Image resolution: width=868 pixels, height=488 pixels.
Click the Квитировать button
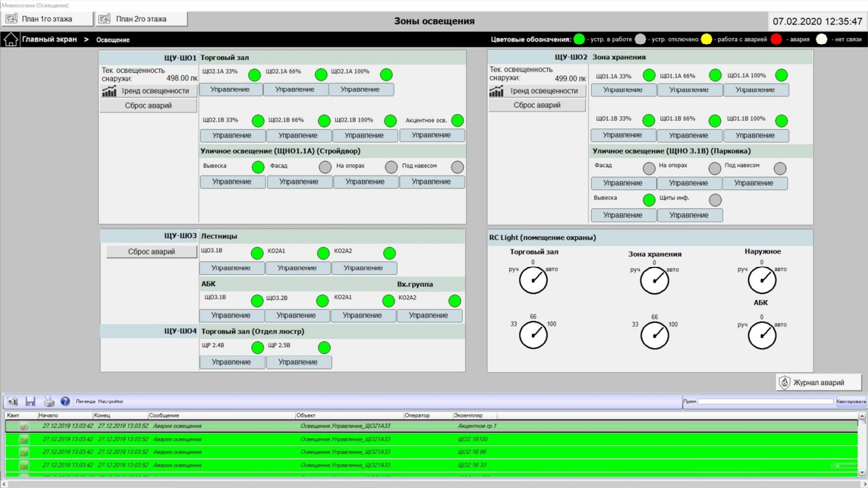[851, 402]
